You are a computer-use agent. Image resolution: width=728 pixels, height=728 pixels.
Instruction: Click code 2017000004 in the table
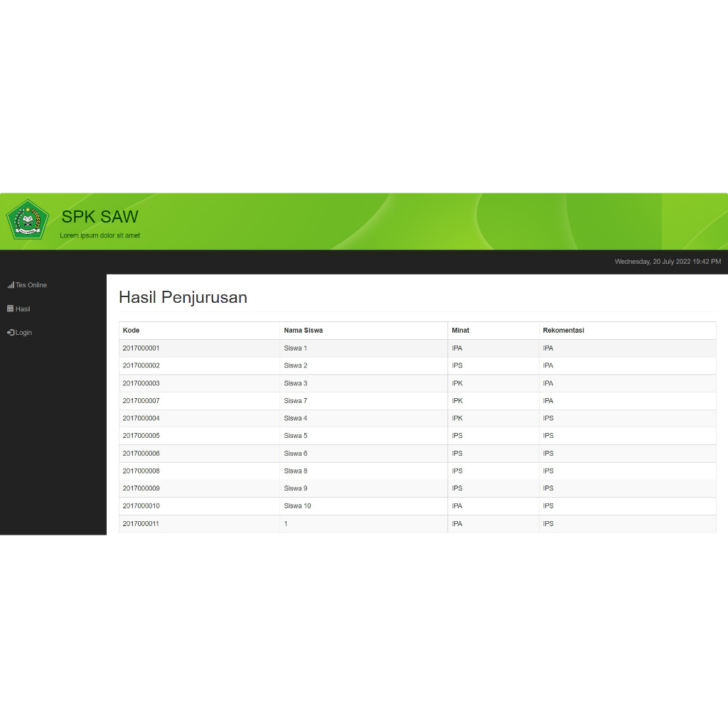(141, 418)
